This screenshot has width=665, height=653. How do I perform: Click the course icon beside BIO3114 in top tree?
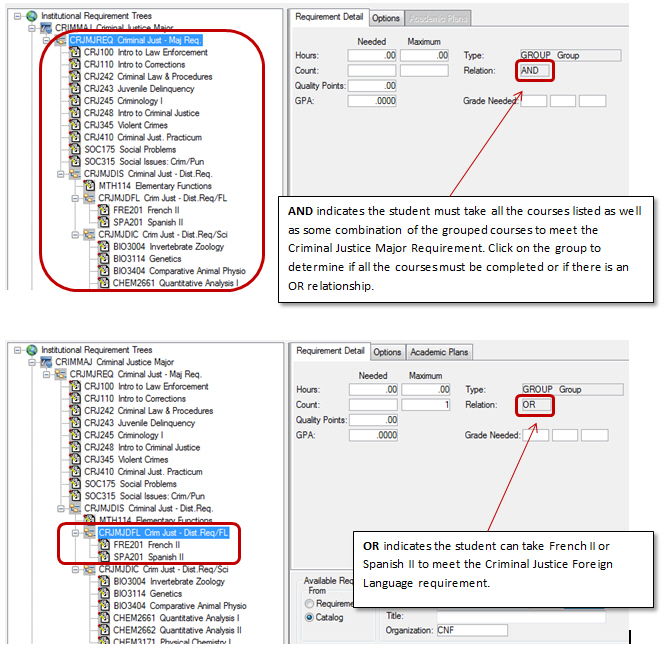coord(104,259)
